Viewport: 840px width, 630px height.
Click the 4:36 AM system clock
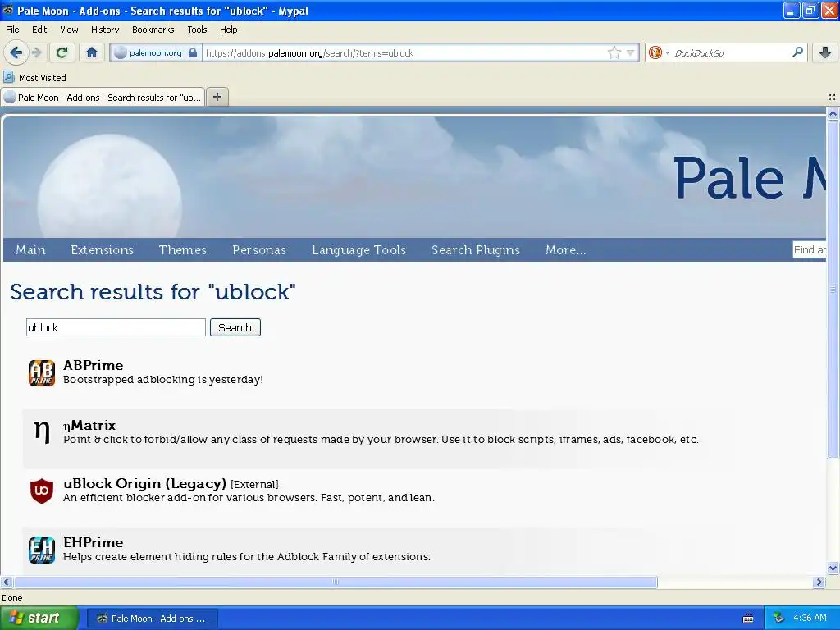(x=810, y=619)
